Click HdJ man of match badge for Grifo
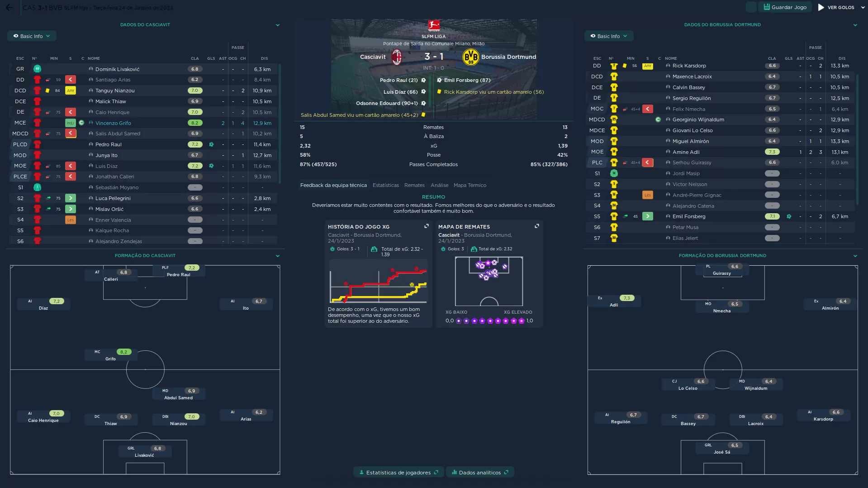The height and width of the screenshot is (488, 868). (71, 123)
